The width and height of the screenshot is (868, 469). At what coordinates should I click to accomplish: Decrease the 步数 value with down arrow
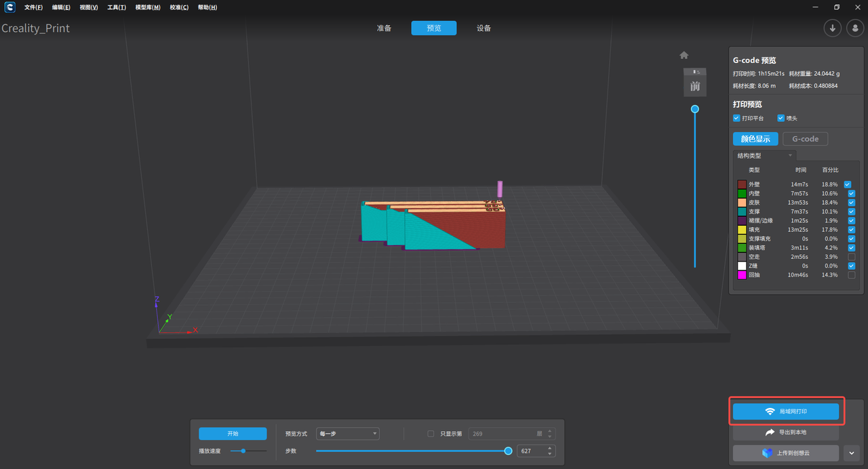click(550, 453)
